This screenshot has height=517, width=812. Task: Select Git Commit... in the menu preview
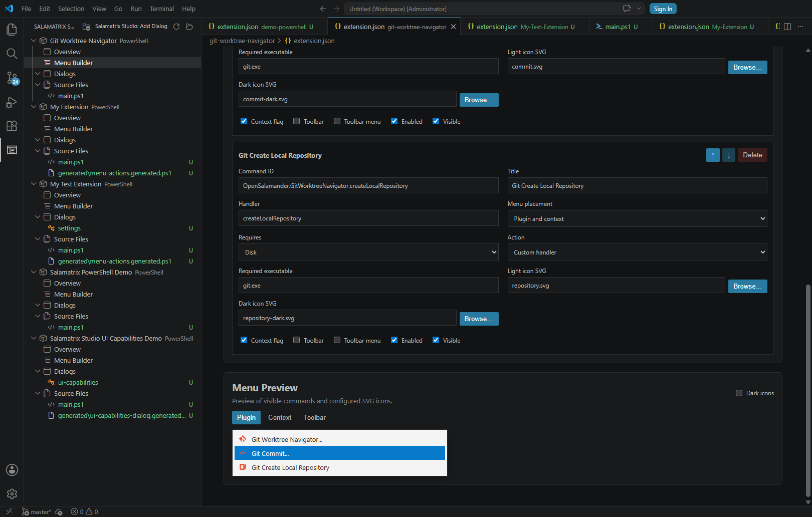point(340,453)
